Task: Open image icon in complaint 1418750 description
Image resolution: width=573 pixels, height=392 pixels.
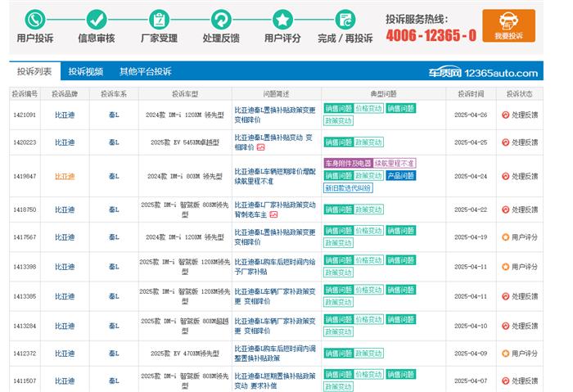Action: pos(273,214)
